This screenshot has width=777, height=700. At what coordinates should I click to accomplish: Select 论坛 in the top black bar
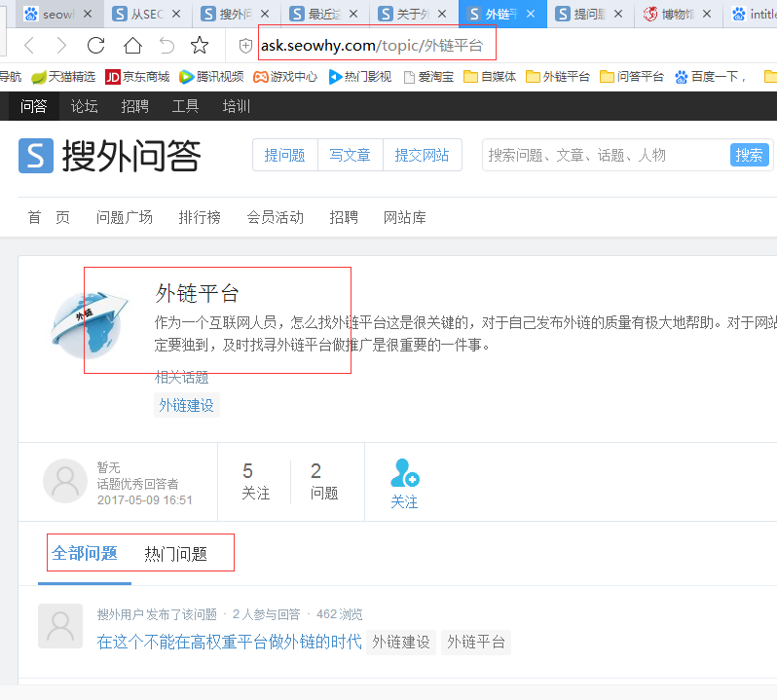coord(85,106)
